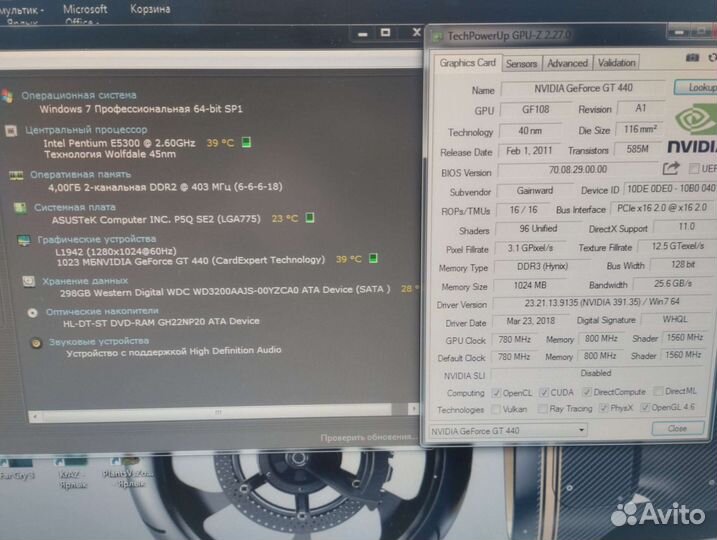Image resolution: width=717 pixels, height=540 pixels.
Task: Click the refresh icon in GPU-Z
Action: [x=712, y=58]
